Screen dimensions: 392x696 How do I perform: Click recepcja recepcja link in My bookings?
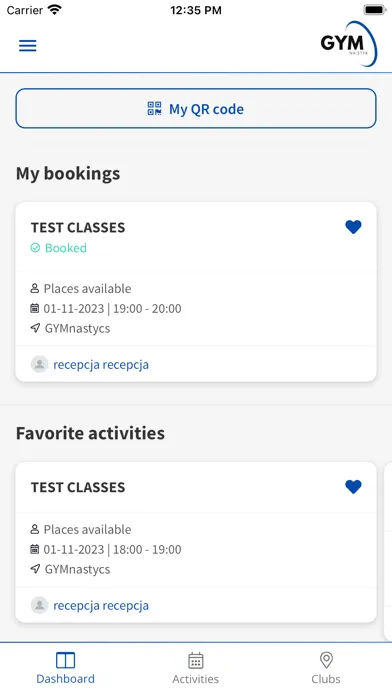[x=101, y=365]
